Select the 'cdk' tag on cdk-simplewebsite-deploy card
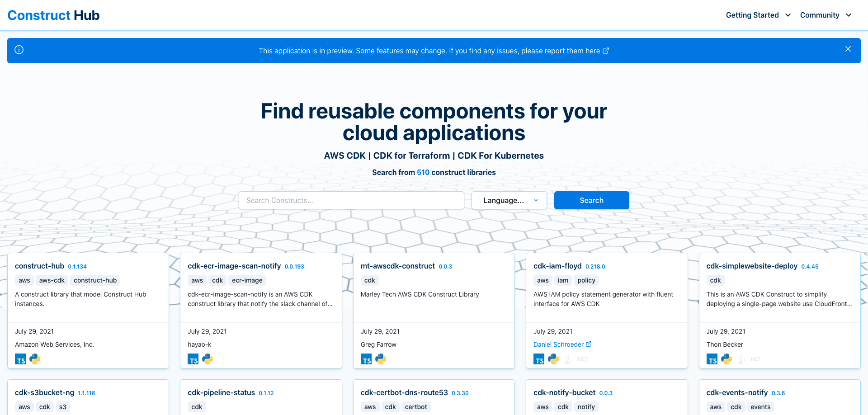The image size is (868, 415). click(x=716, y=280)
